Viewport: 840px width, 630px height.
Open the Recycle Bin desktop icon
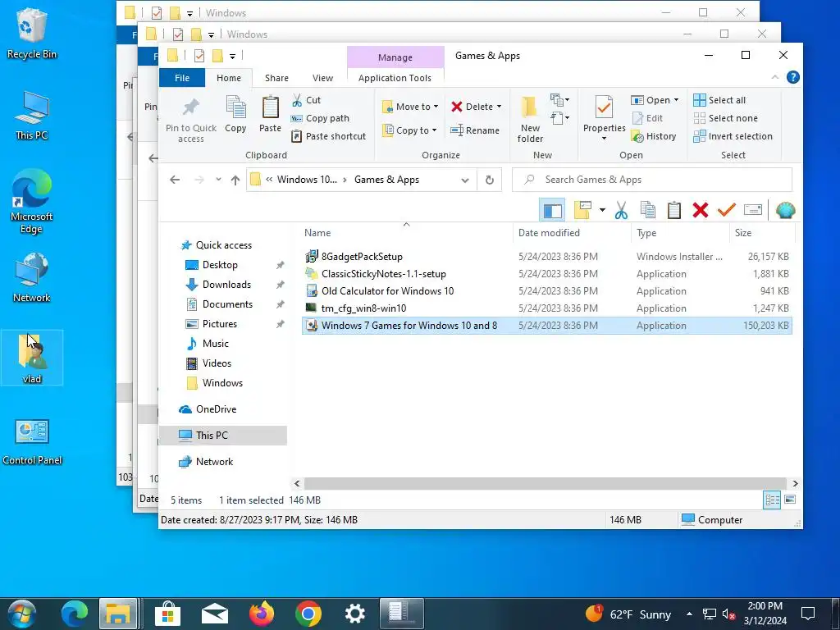click(32, 34)
